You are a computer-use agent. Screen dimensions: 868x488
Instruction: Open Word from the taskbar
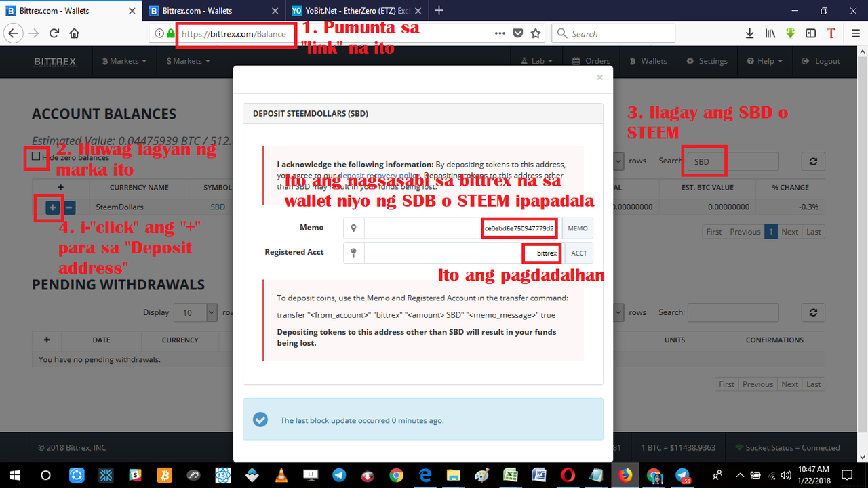coord(539,474)
